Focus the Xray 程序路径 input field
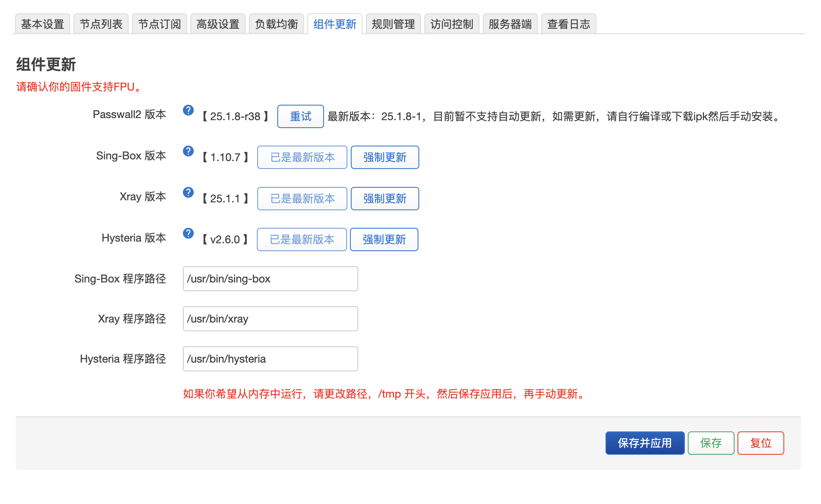821x504 pixels. click(x=271, y=319)
